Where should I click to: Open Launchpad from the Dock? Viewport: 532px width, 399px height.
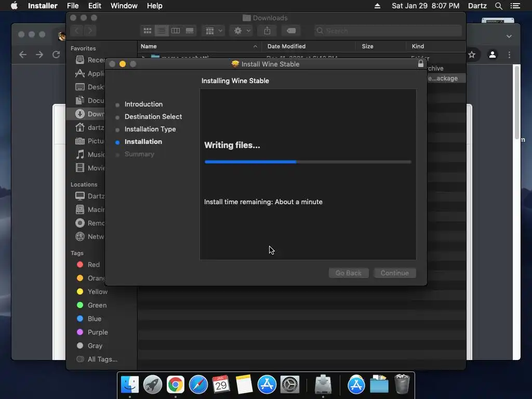click(x=153, y=385)
